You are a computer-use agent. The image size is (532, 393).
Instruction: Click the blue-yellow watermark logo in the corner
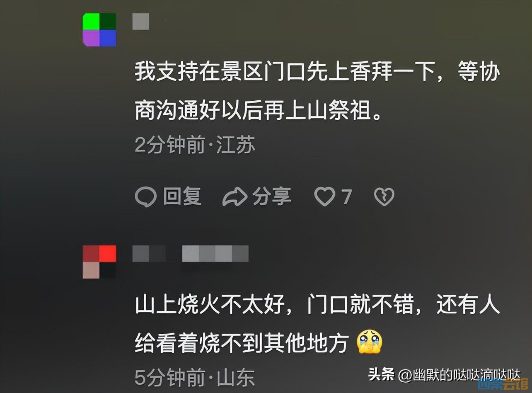[x=504, y=385]
